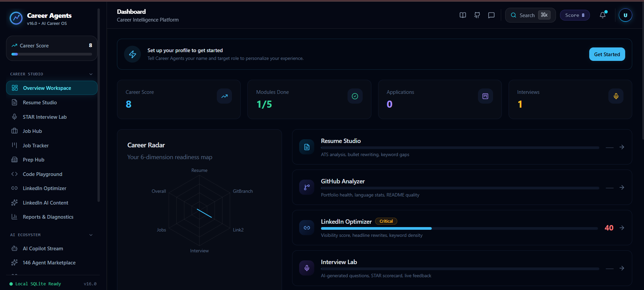Click the Applications count 0
644x290 pixels.
[390, 104]
